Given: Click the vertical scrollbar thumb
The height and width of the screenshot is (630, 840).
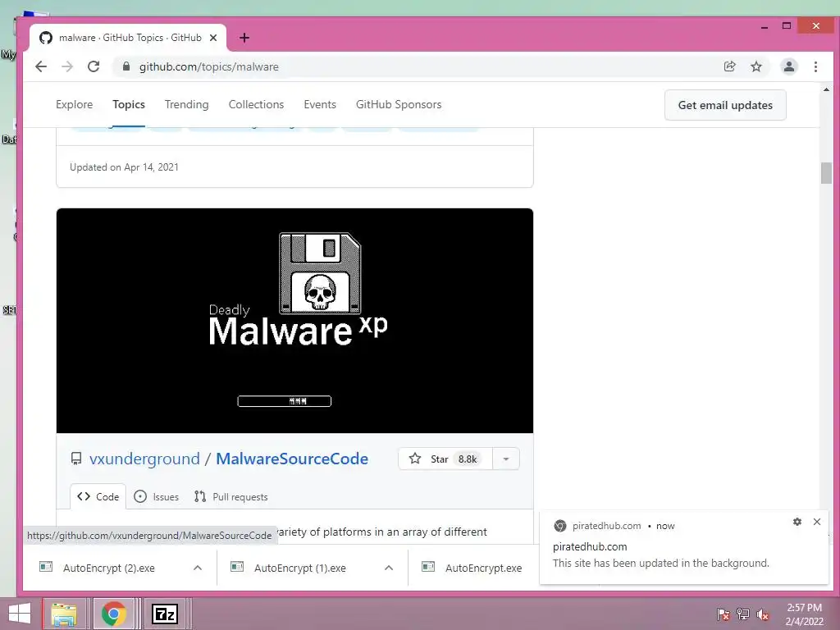Looking at the screenshot, I should click(x=826, y=172).
